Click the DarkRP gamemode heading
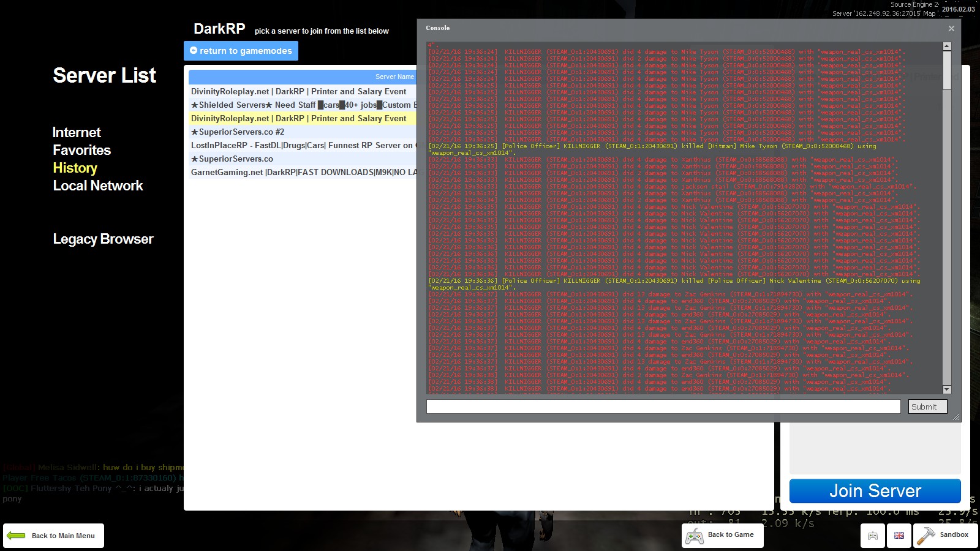Screen dimensions: 980x551 point(219,29)
